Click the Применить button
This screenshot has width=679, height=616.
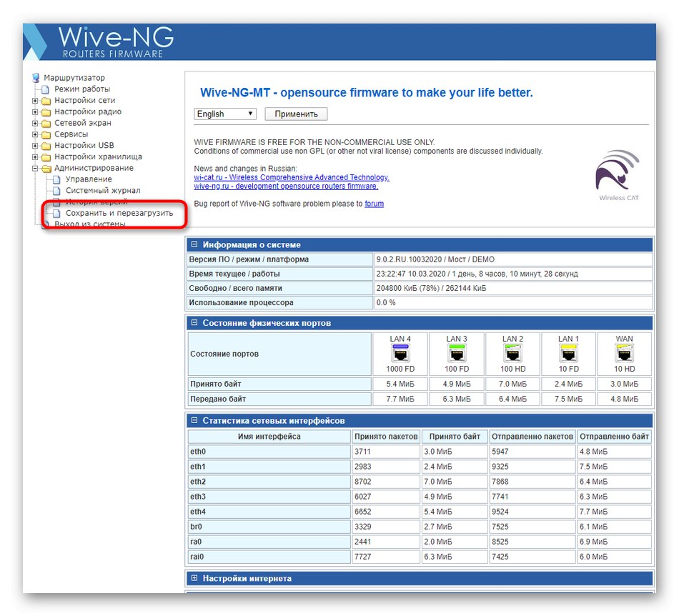coord(296,114)
